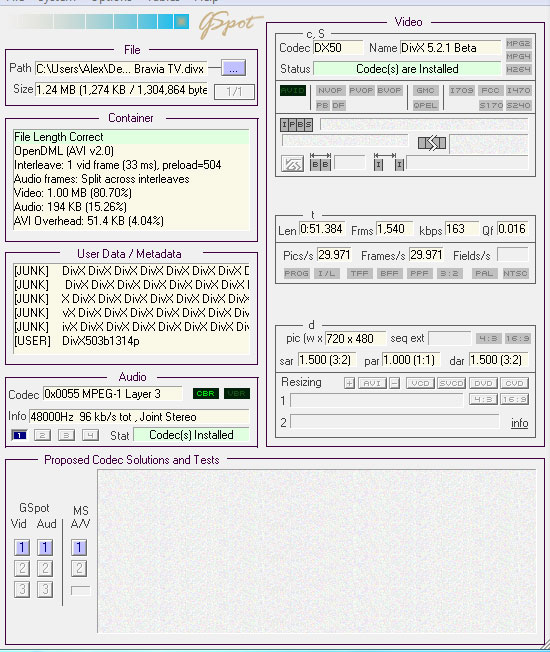Click the VCD resizing button
550x652 pixels.
(420, 383)
